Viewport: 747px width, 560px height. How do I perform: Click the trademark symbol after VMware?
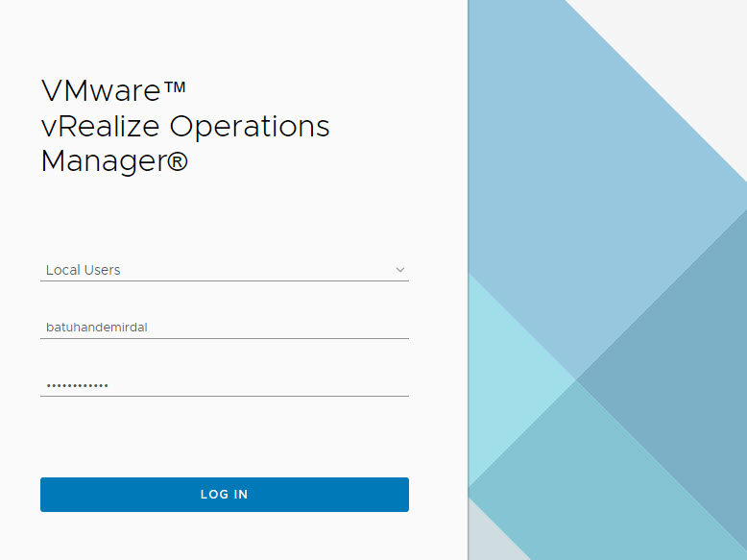pyautogui.click(x=174, y=89)
